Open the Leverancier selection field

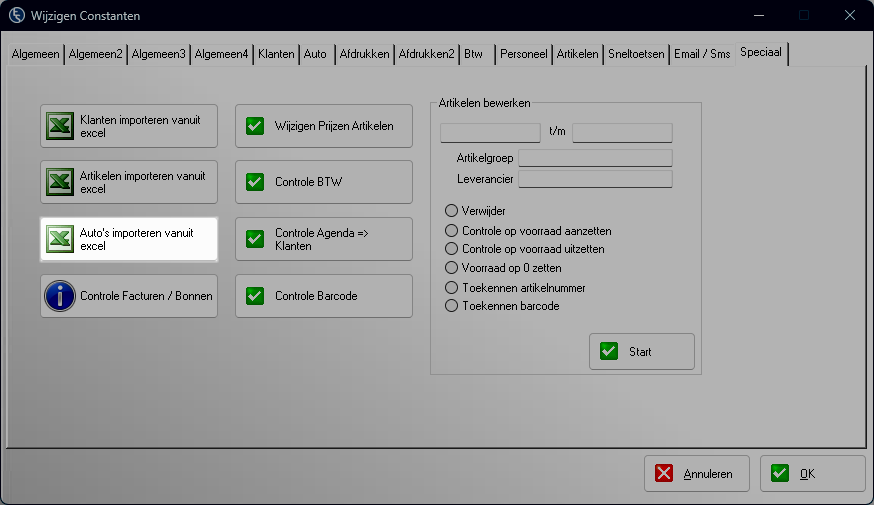pyautogui.click(x=595, y=179)
